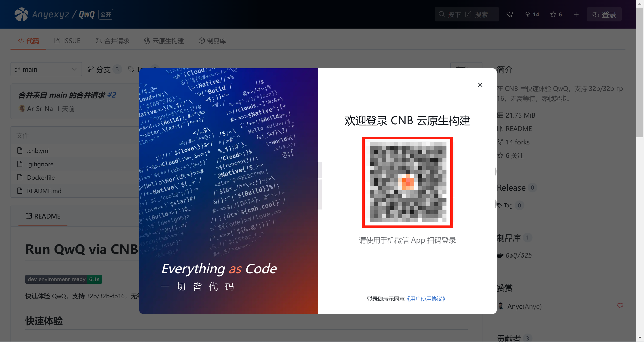
Task: Click the WeChat login QR code
Action: point(407,182)
